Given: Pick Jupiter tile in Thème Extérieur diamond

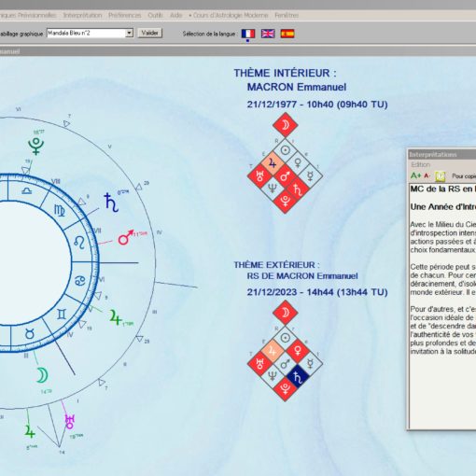Looking at the screenshot, I should (x=273, y=351).
